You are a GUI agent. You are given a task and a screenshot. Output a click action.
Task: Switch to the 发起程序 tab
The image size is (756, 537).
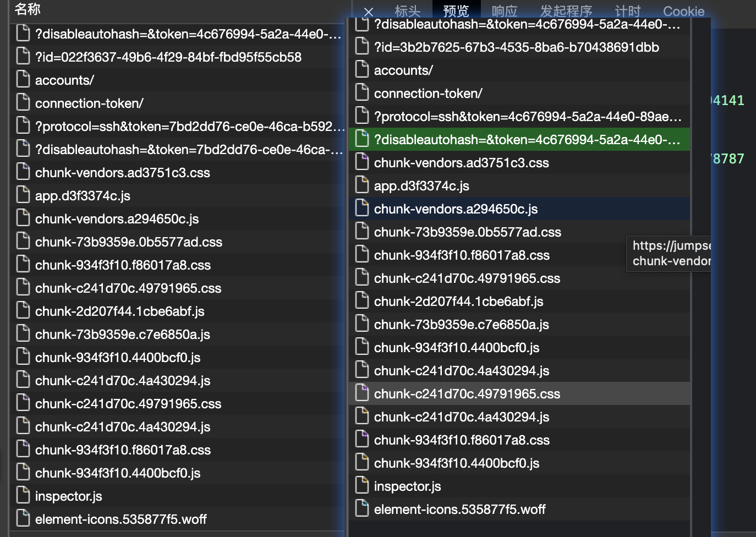(x=566, y=11)
